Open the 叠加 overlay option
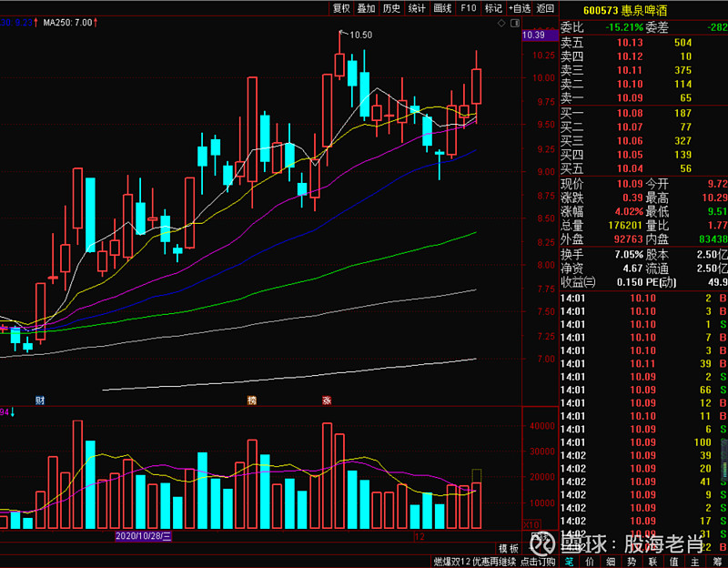 [367, 8]
